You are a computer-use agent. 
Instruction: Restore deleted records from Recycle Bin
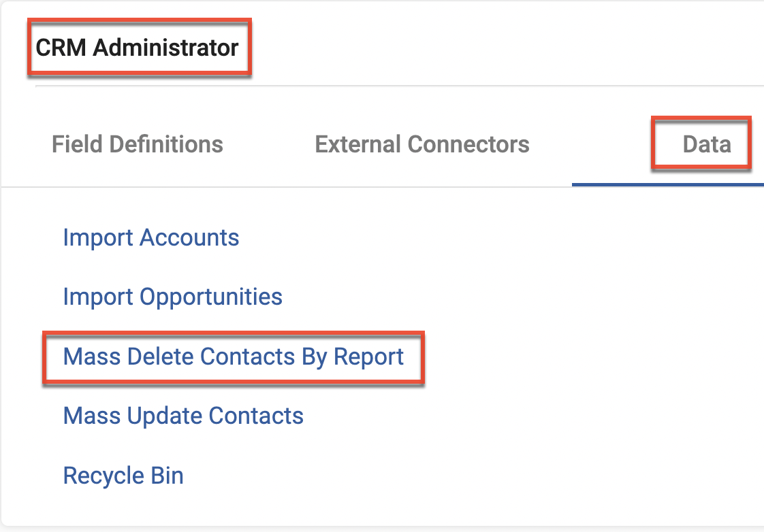pyautogui.click(x=123, y=475)
